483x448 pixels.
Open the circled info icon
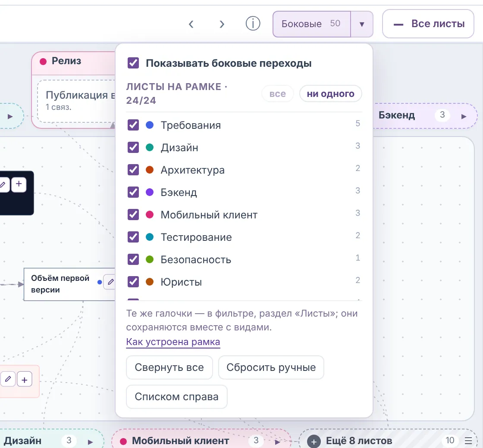pyautogui.click(x=253, y=24)
